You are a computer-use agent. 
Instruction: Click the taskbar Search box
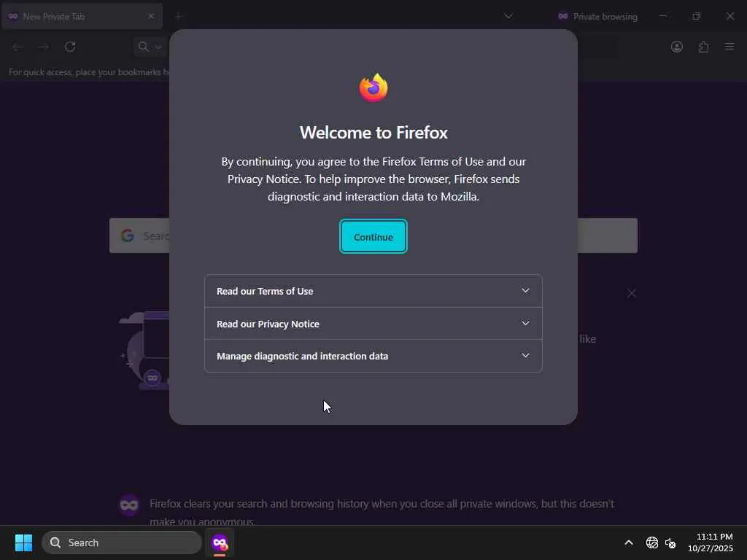122,542
